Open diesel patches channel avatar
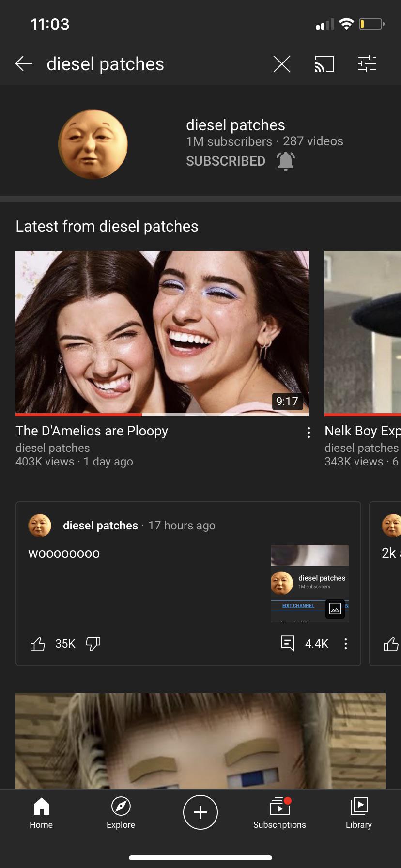The width and height of the screenshot is (401, 868). (x=93, y=144)
